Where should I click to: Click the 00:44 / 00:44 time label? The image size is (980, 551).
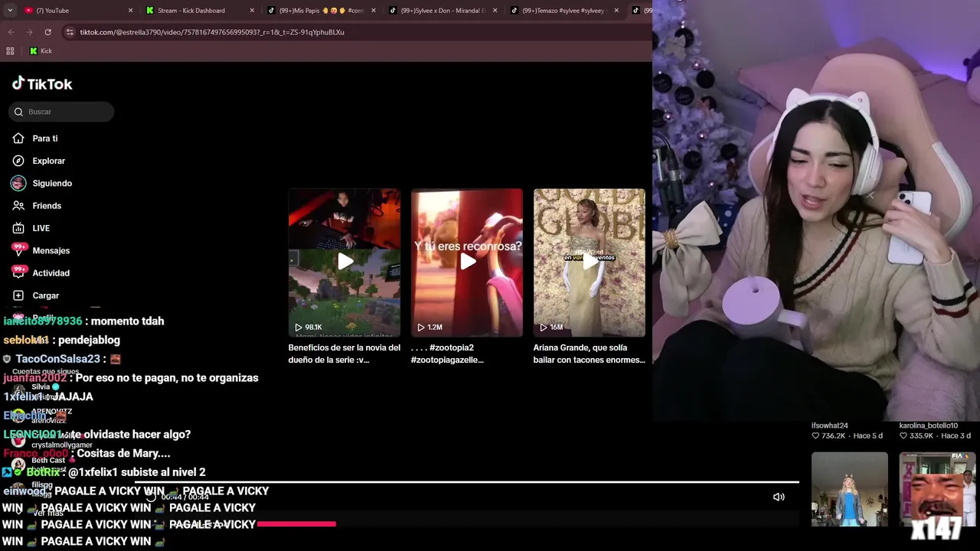[x=185, y=497]
